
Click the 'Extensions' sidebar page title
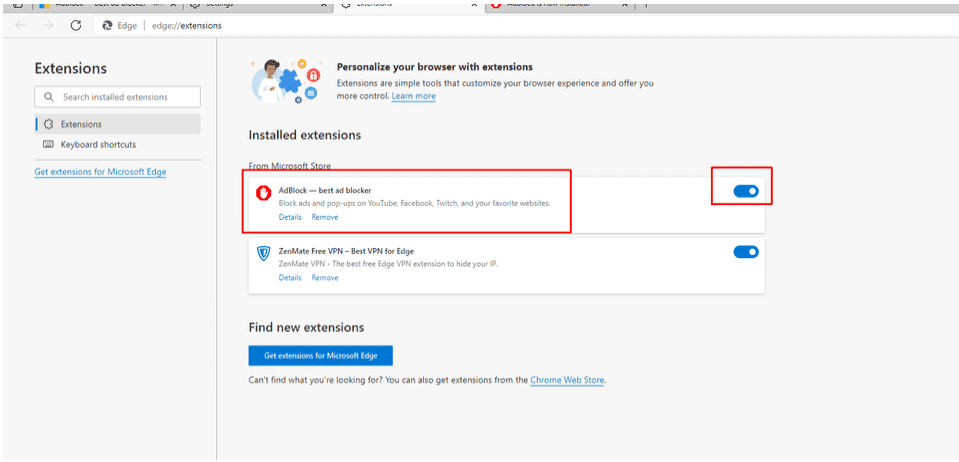point(70,69)
